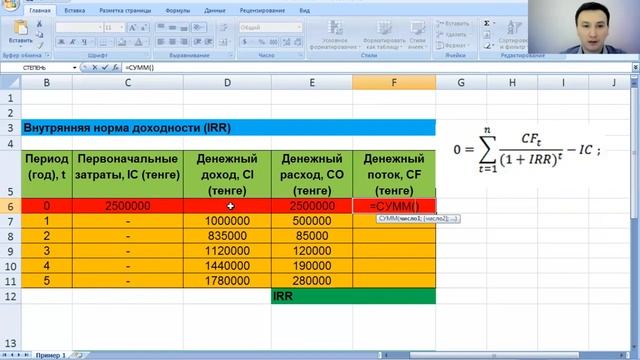Increase cell indent
Screen dimensions: 640x360
209,42
